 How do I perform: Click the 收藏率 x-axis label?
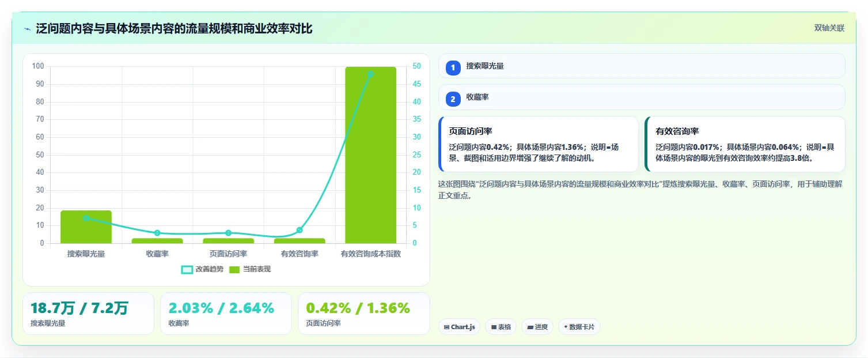157,254
